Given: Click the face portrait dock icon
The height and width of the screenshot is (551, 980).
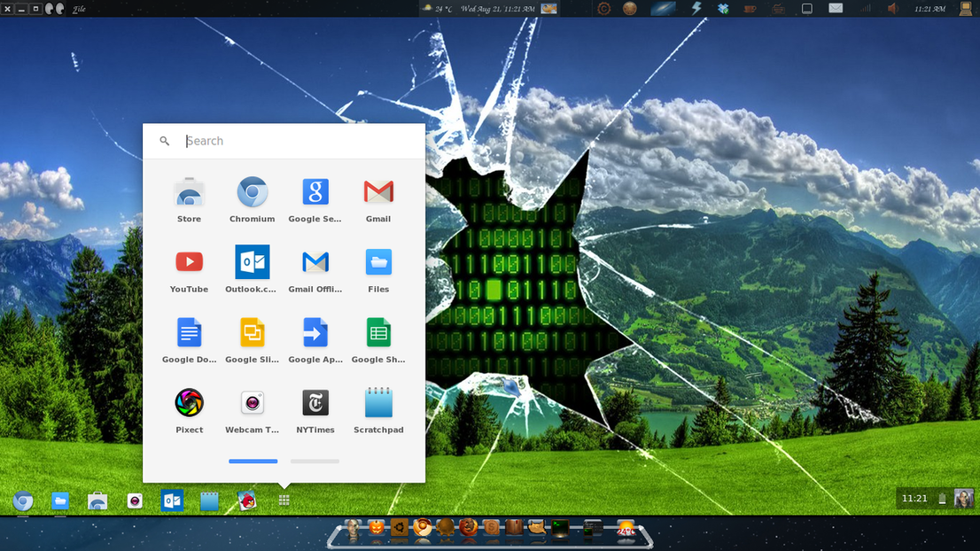Looking at the screenshot, I should (x=354, y=529).
